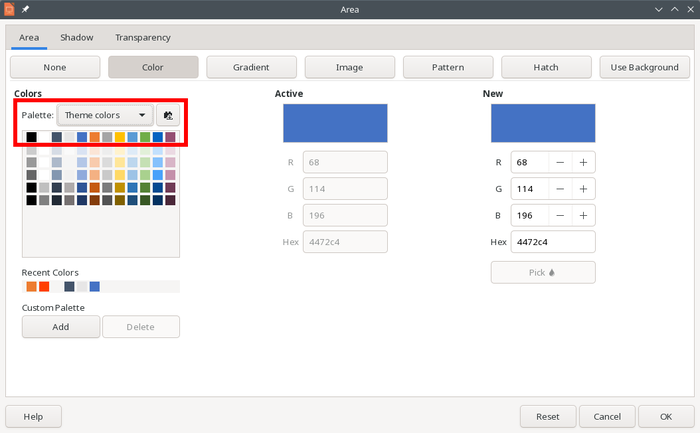Viewport: 700px width, 433px height.
Task: Select the yellow color in the top palette row
Action: pyautogui.click(x=120, y=137)
